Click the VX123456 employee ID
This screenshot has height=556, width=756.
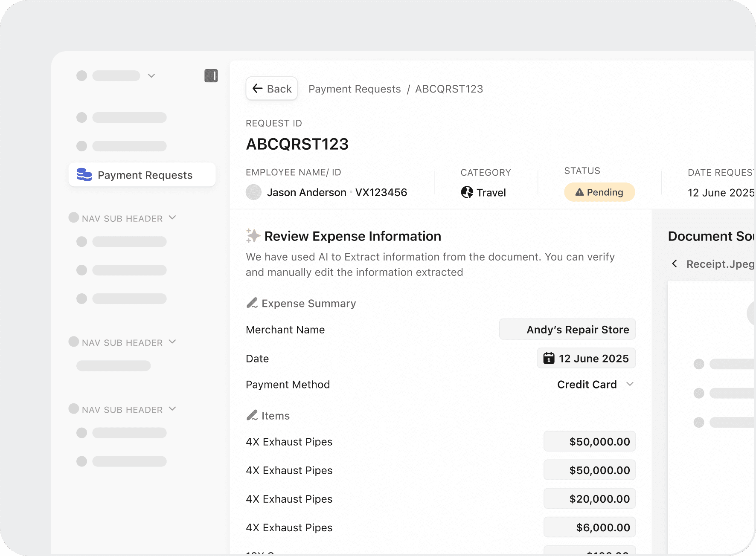click(x=381, y=192)
